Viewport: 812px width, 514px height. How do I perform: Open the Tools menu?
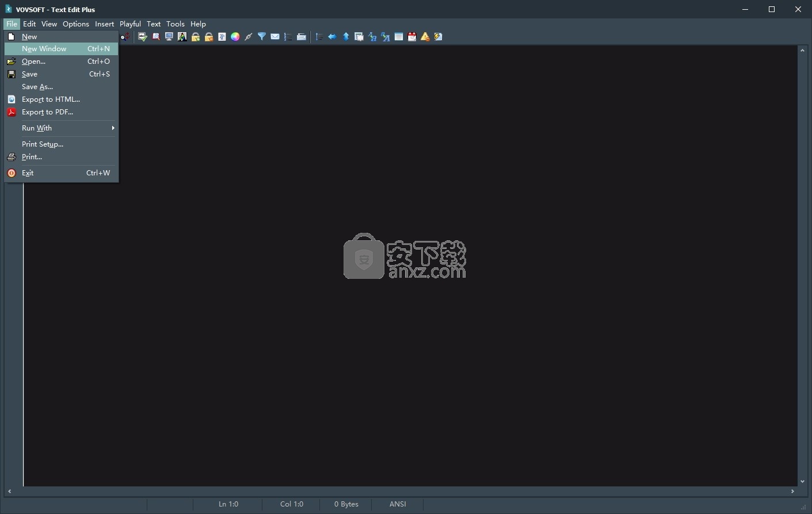coord(176,24)
